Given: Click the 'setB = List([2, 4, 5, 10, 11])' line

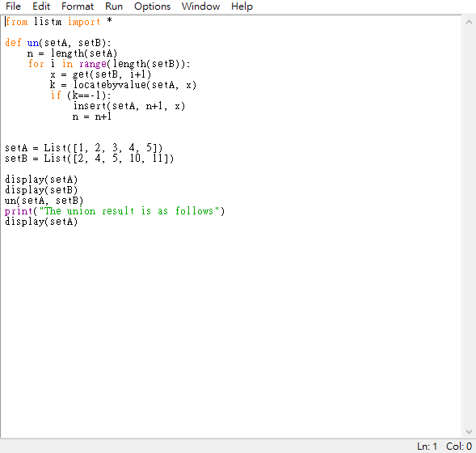Looking at the screenshot, I should click(89, 159).
